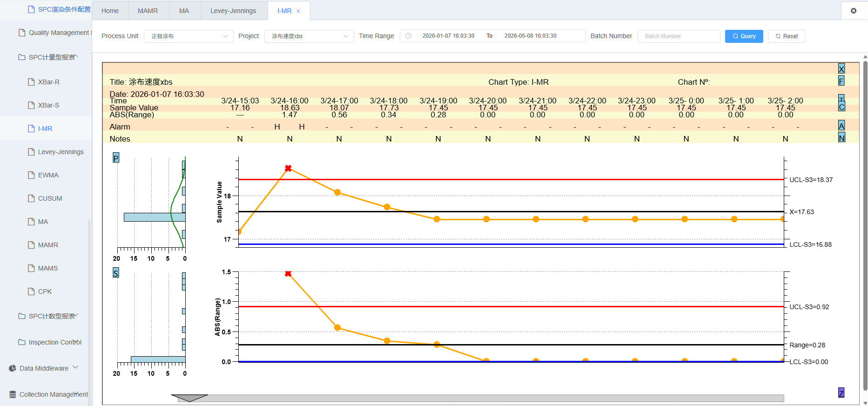Click the red X outlier marker on Sample Value chart

pyautogui.click(x=288, y=168)
